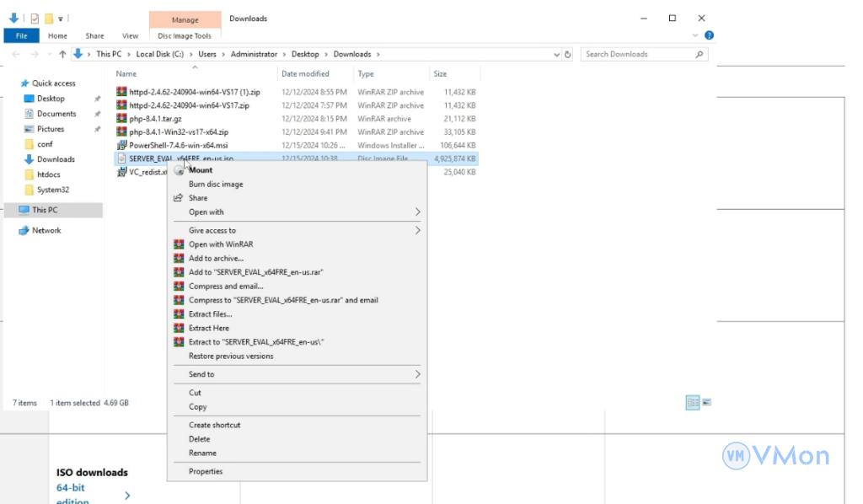
Task: Choose Mount from the context menu
Action: coord(201,170)
